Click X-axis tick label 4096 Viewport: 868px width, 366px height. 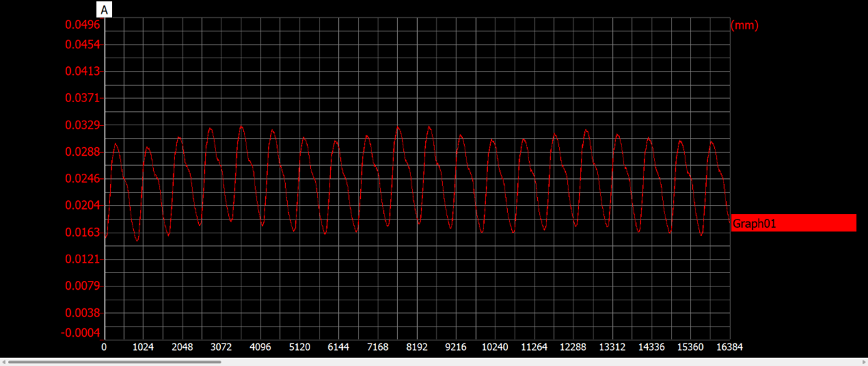tap(261, 347)
